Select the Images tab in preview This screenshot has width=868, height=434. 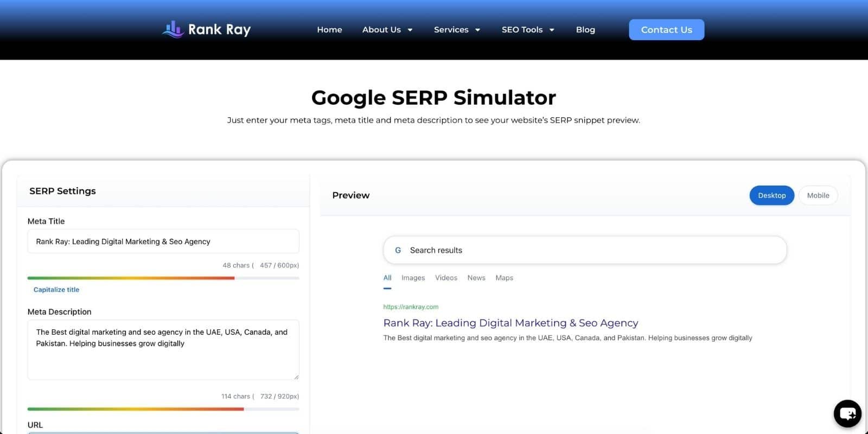tap(413, 278)
